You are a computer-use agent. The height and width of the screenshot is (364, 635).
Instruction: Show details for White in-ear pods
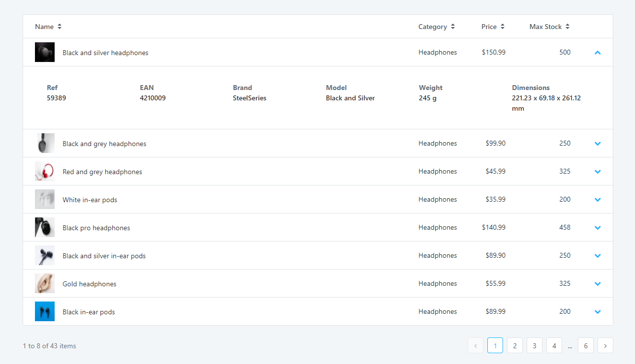tap(598, 199)
